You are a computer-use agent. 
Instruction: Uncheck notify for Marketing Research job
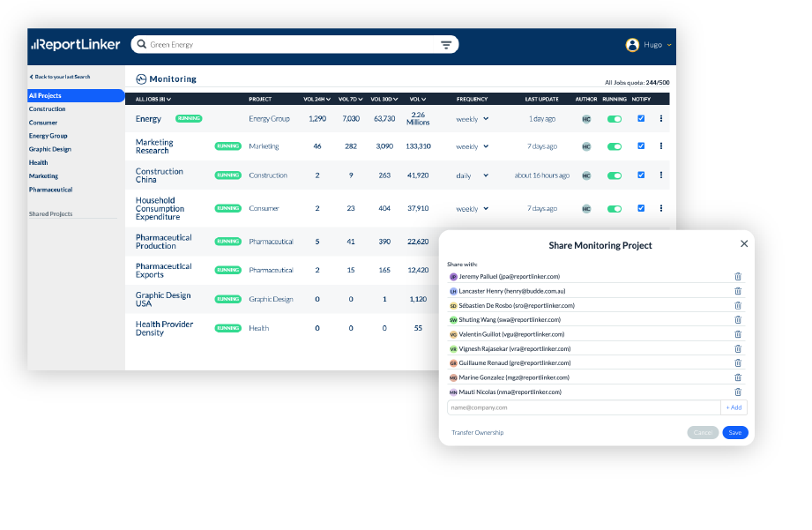(x=641, y=146)
